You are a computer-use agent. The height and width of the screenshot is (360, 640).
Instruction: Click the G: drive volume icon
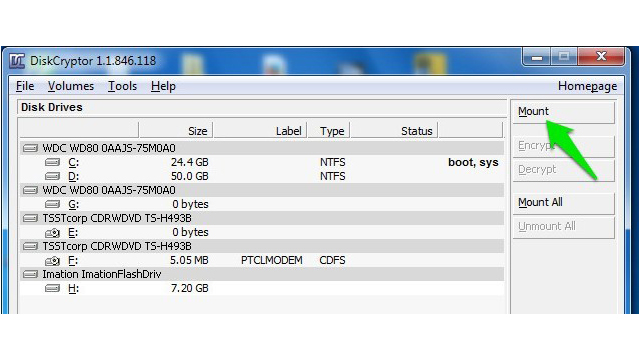click(52, 204)
